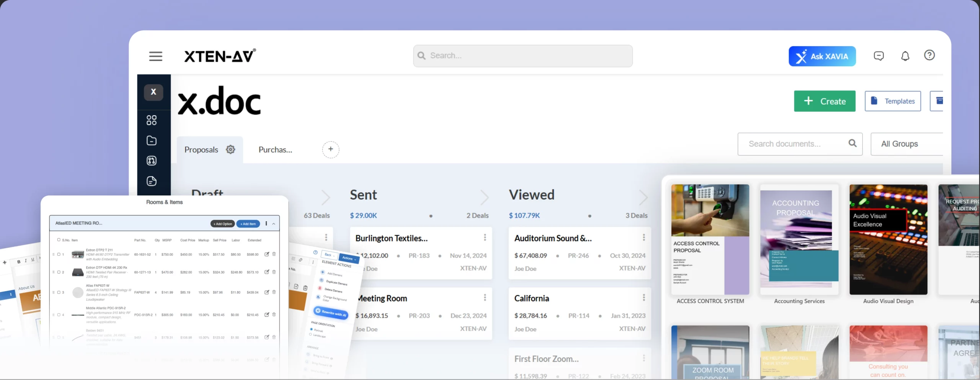Click the green Create button
The height and width of the screenshot is (380, 980).
pos(825,101)
